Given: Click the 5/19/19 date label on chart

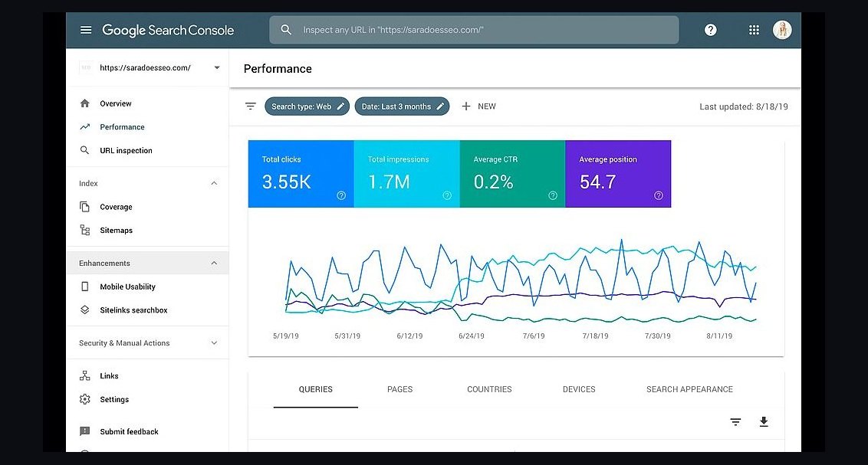Looking at the screenshot, I should pos(286,336).
